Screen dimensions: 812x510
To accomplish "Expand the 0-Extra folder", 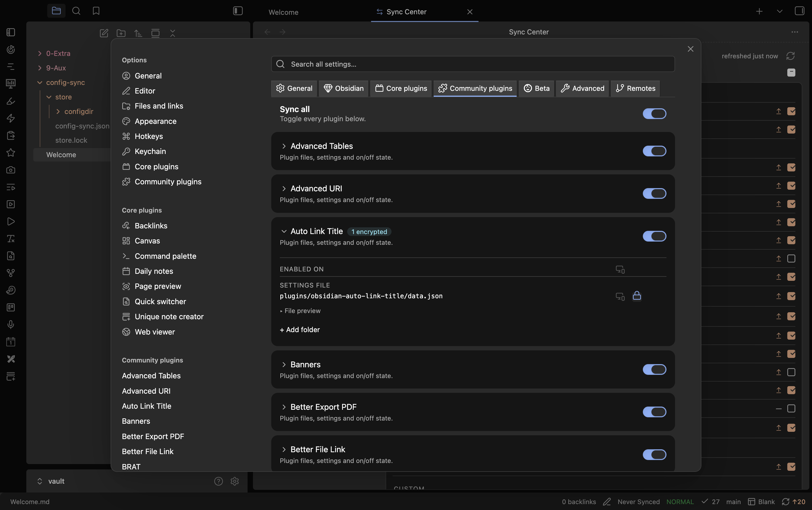I will (39, 53).
